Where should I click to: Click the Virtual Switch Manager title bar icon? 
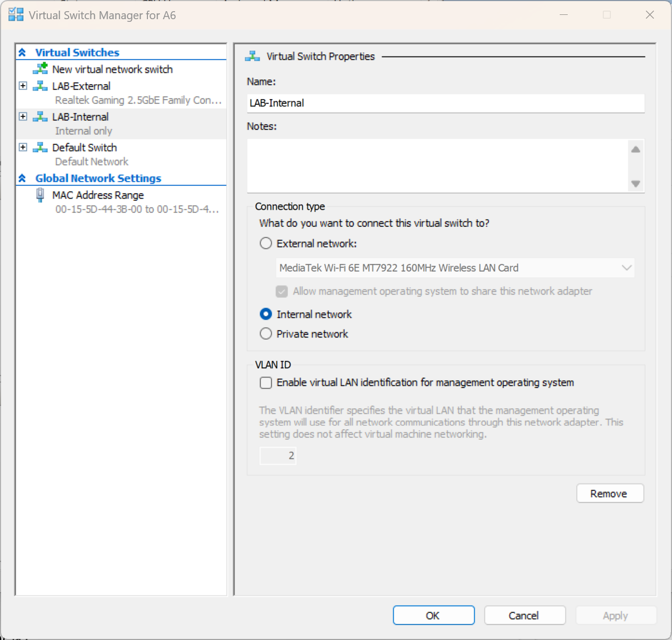point(16,14)
